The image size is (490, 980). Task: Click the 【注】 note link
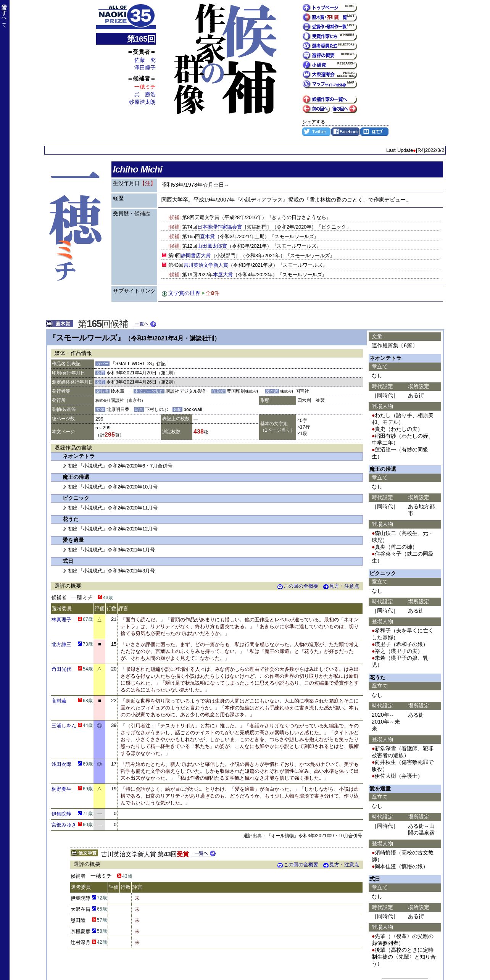pyautogui.click(x=148, y=184)
